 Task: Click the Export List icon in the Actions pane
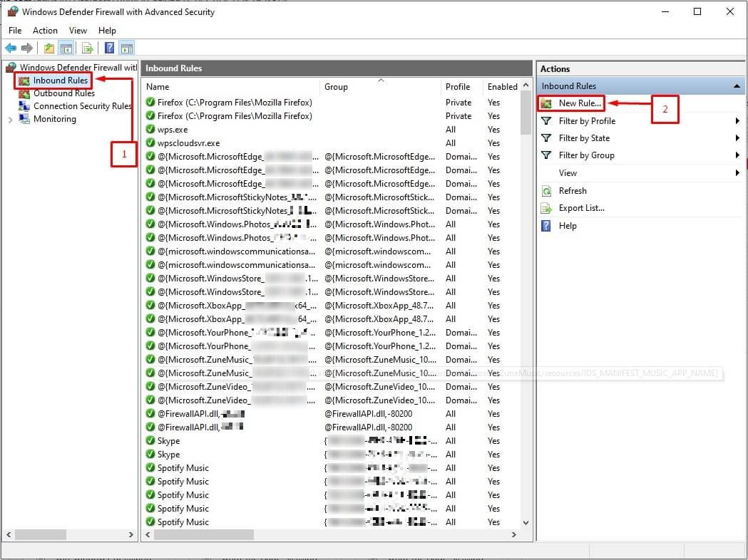(546, 208)
